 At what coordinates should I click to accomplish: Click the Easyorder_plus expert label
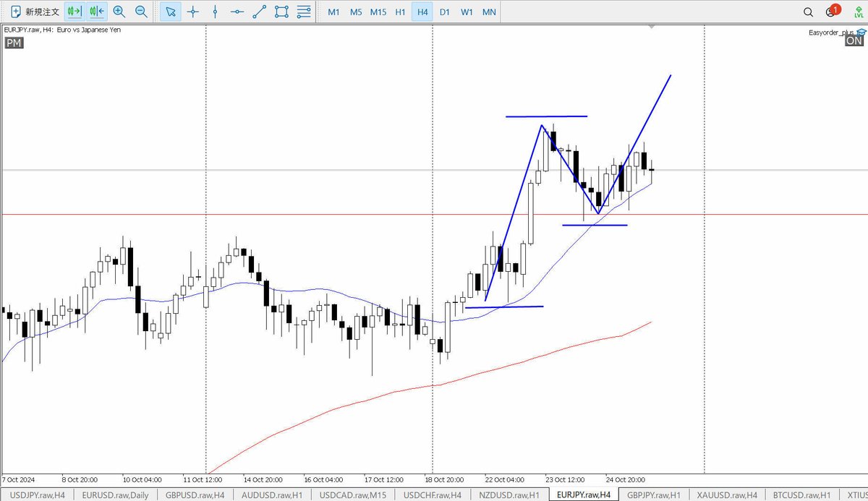[x=830, y=33]
